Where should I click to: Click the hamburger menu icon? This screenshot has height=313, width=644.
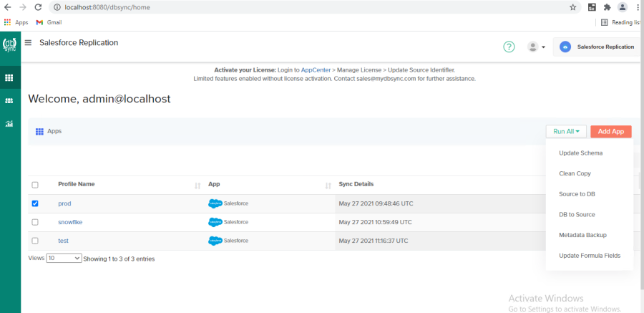tap(29, 43)
